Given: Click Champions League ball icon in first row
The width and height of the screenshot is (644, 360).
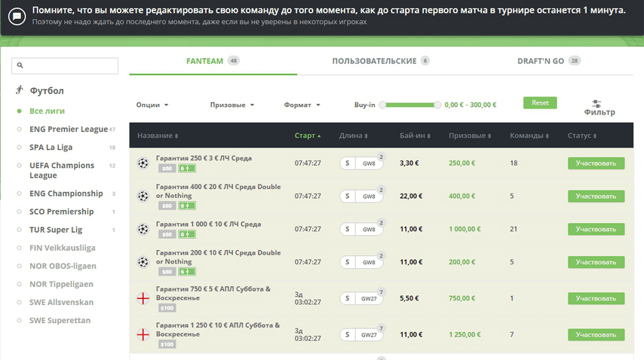Looking at the screenshot, I should (x=143, y=163).
